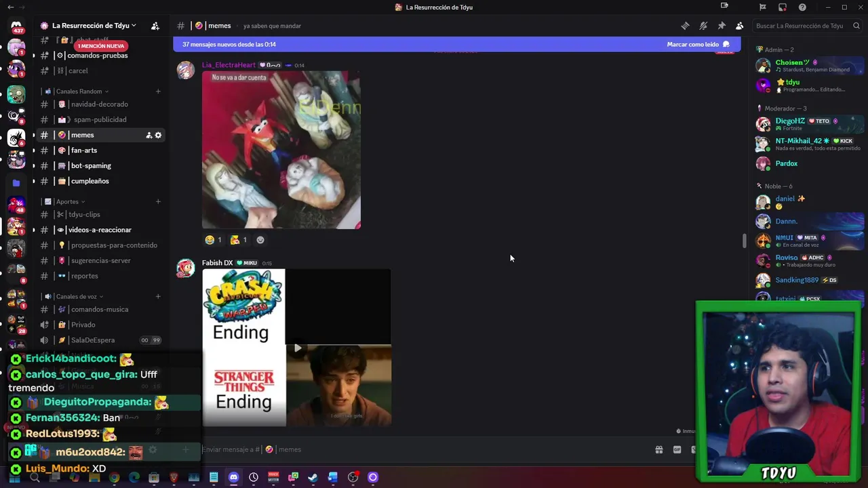Click the create invite icon on memes channel

tap(149, 135)
